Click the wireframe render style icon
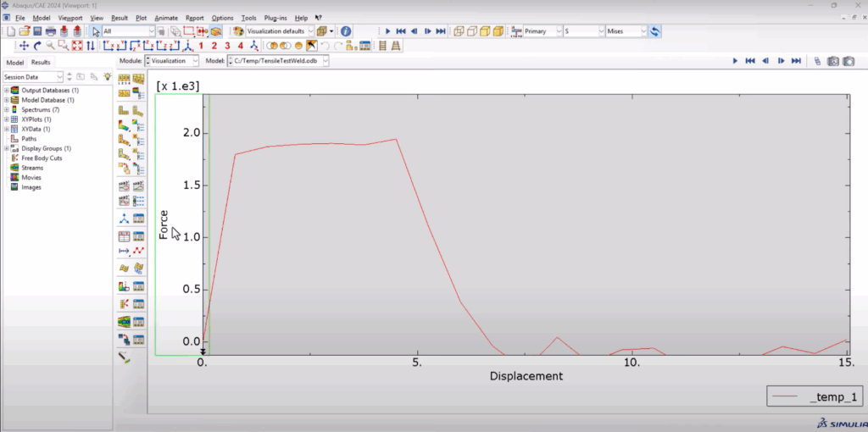868x432 pixels. (459, 31)
